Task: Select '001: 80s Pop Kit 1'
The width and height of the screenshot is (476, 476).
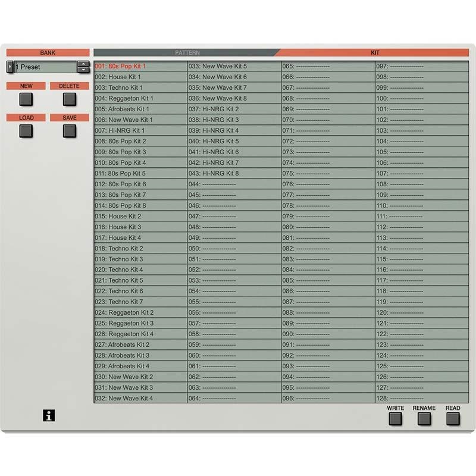Action: point(140,66)
